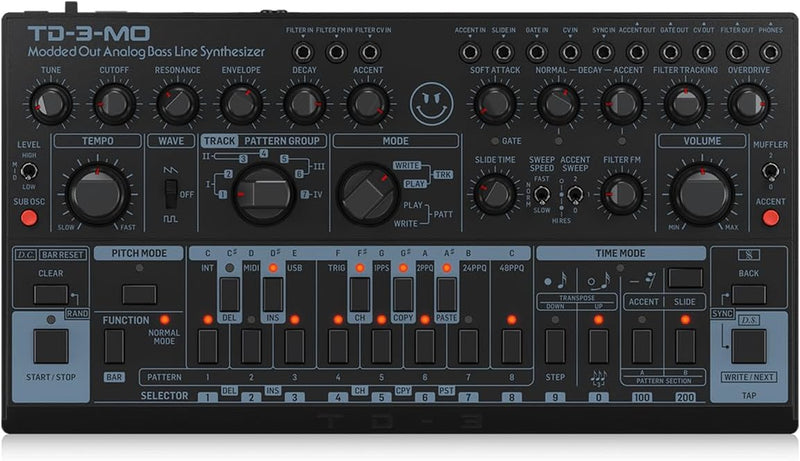Click the Slide In jack
Viewport: 800px width, 461px height.
(x=503, y=52)
